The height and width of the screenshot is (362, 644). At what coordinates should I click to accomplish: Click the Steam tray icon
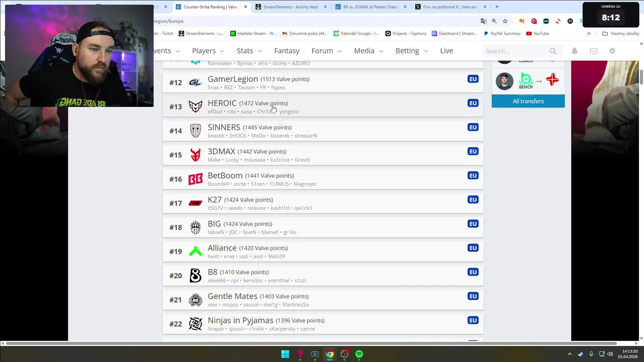pyautogui.click(x=580, y=354)
